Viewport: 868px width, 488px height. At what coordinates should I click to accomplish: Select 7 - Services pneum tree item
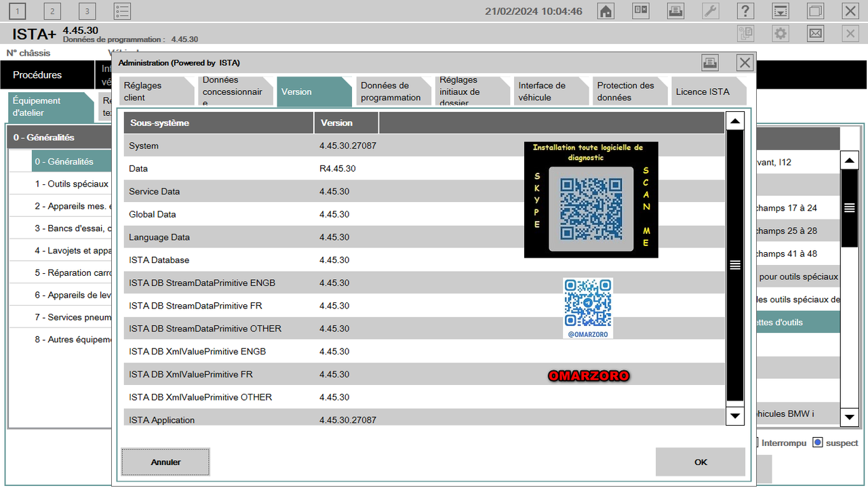(x=72, y=317)
